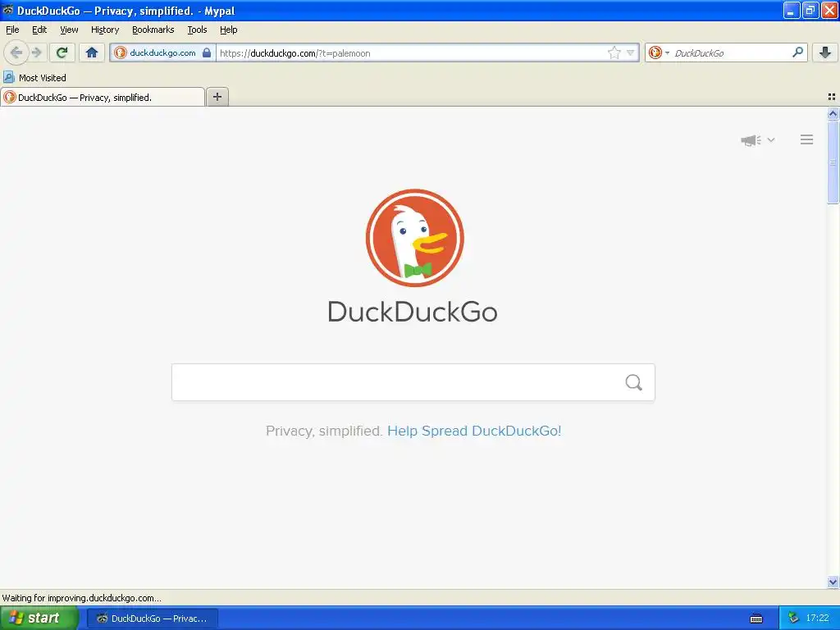840x630 pixels.
Task: Bookmark this page with the star
Action: pos(614,52)
